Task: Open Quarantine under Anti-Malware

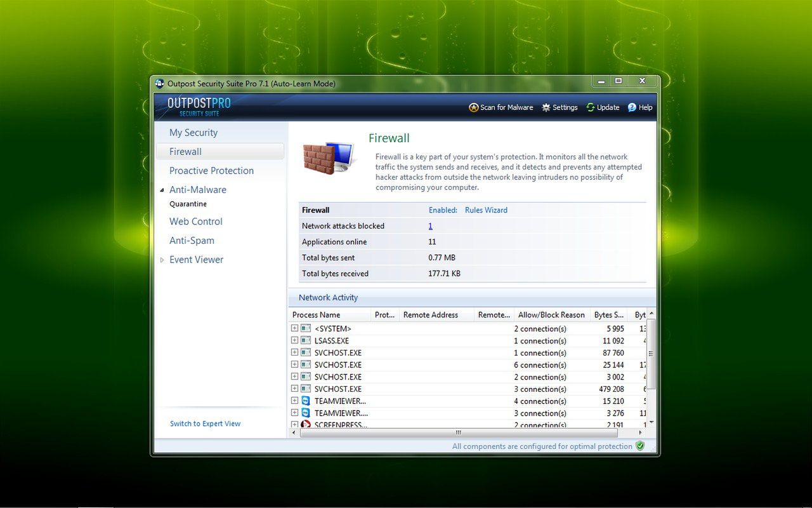Action: (188, 204)
